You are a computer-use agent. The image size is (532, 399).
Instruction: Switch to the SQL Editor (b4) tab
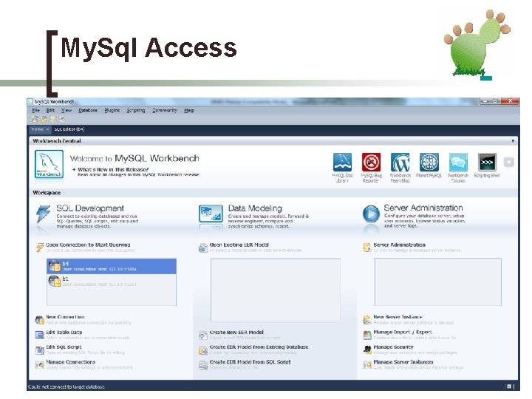(69, 129)
